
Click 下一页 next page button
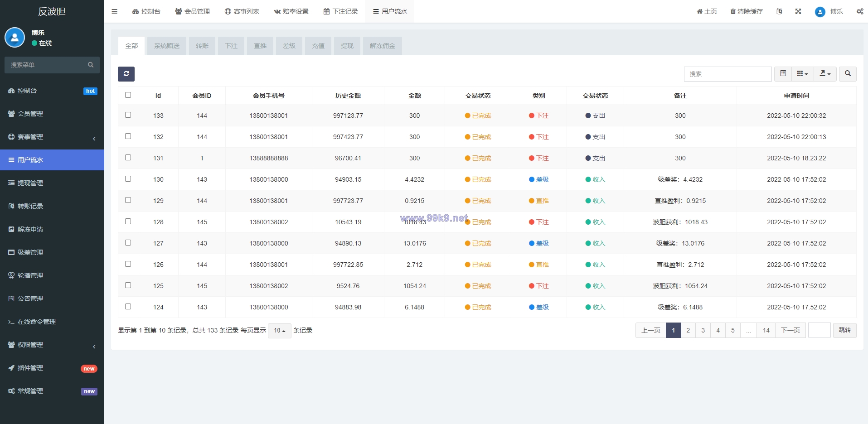[790, 330]
